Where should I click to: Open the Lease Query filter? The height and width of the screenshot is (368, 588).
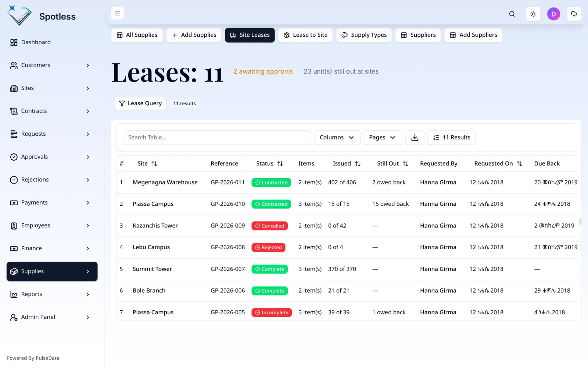pyautogui.click(x=140, y=103)
